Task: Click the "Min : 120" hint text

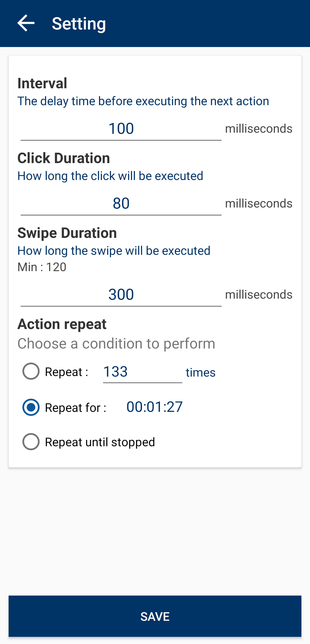Action: 42,267
